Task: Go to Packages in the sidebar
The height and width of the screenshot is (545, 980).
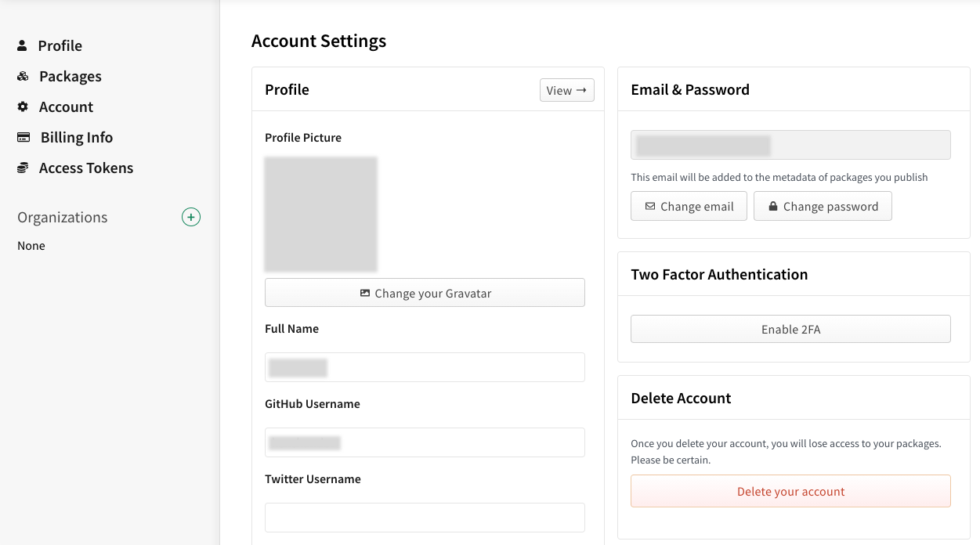Action: tap(71, 76)
